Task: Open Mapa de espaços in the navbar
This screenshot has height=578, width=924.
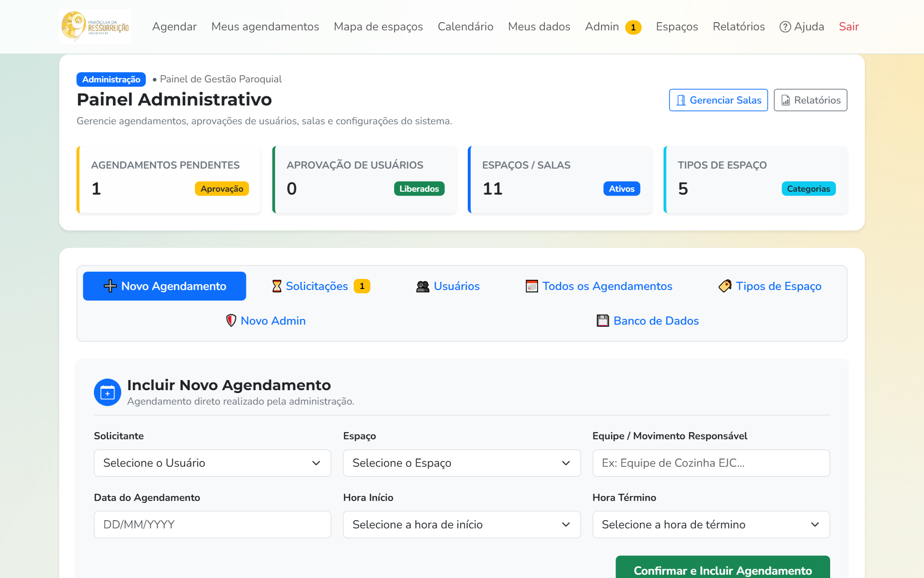Action: point(378,27)
